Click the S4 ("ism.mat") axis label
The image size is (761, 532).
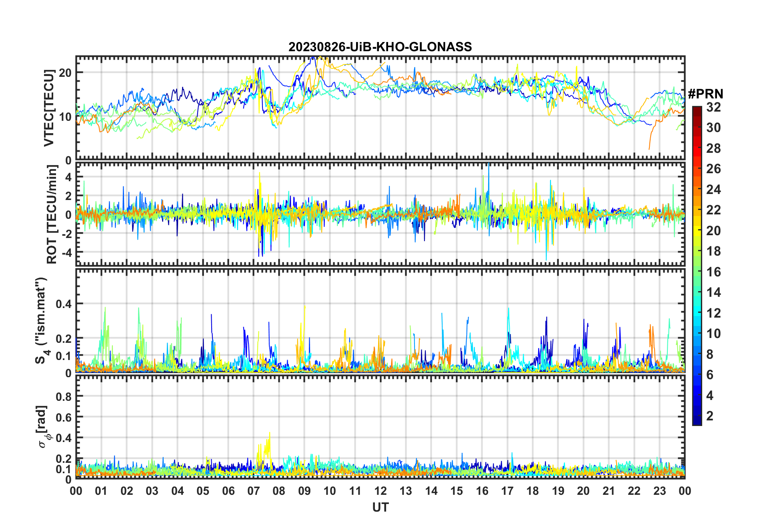tap(41, 320)
